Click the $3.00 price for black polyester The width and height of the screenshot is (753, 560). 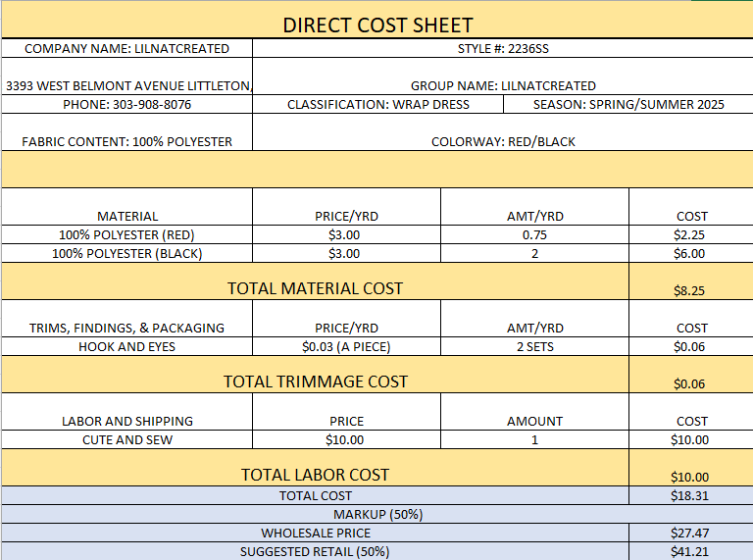[x=346, y=253]
